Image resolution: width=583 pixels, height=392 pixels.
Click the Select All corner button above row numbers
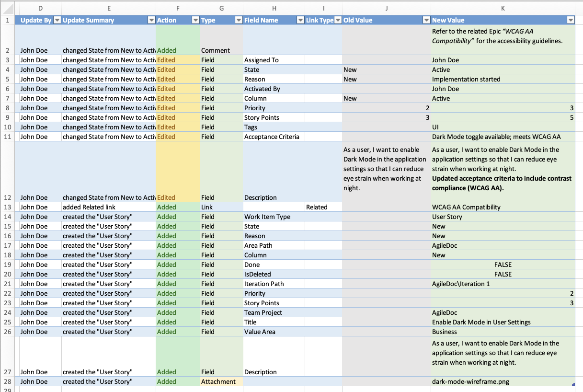(x=7, y=8)
